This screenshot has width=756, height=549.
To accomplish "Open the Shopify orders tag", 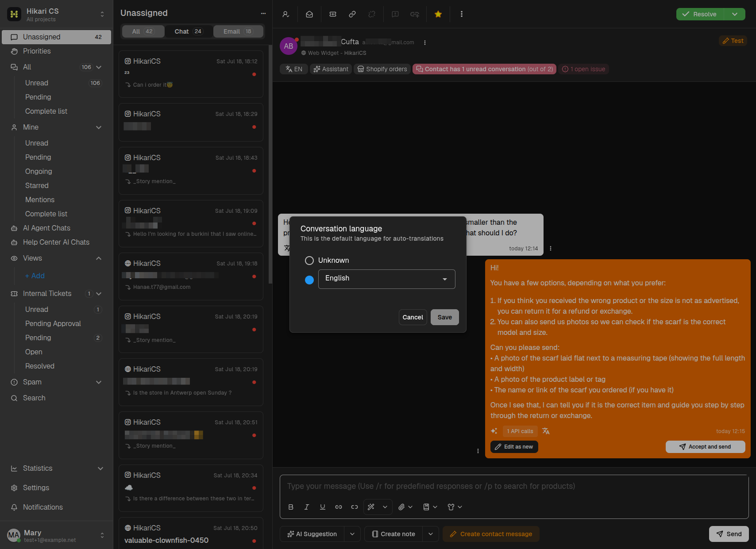I will [x=382, y=69].
